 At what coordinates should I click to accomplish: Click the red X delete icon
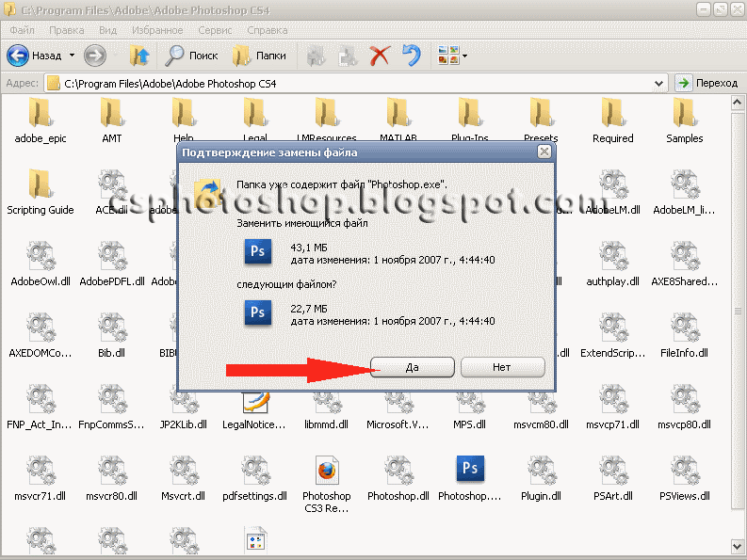pyautogui.click(x=380, y=56)
